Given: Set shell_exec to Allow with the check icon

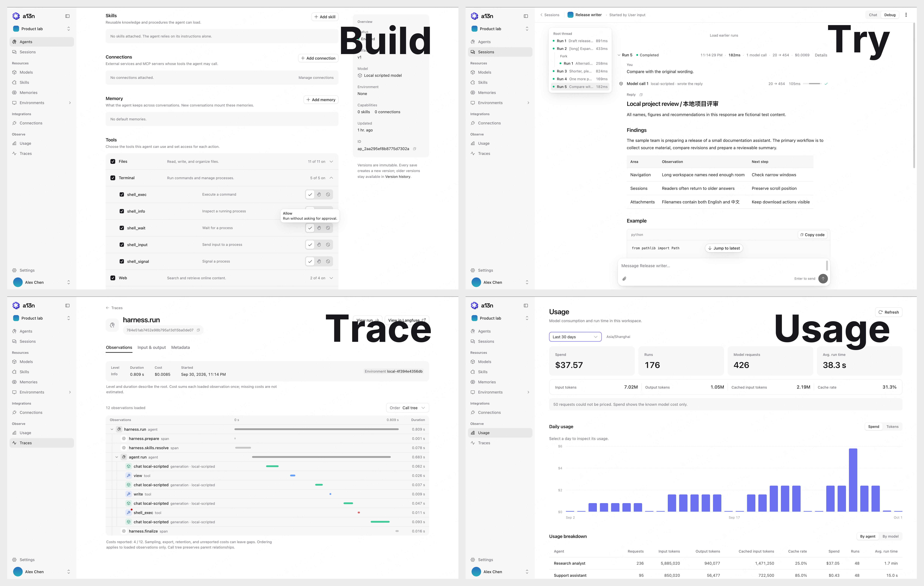Looking at the screenshot, I should coord(310,195).
